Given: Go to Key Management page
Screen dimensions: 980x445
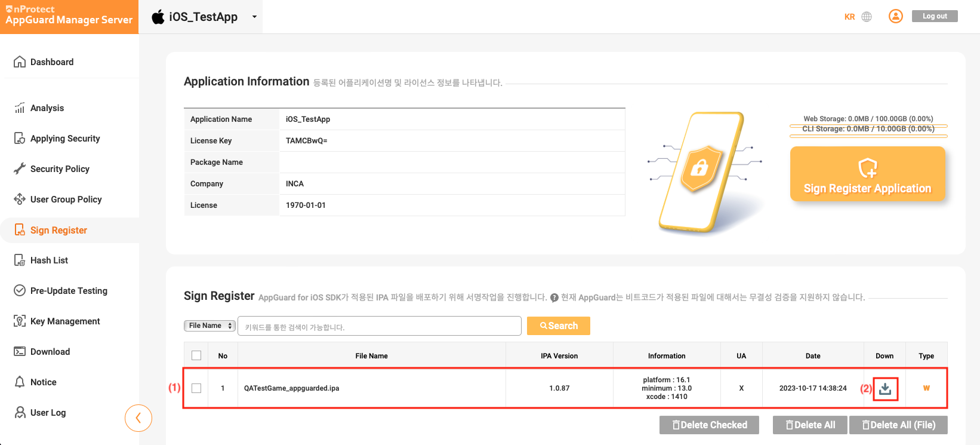Looking at the screenshot, I should tap(65, 321).
